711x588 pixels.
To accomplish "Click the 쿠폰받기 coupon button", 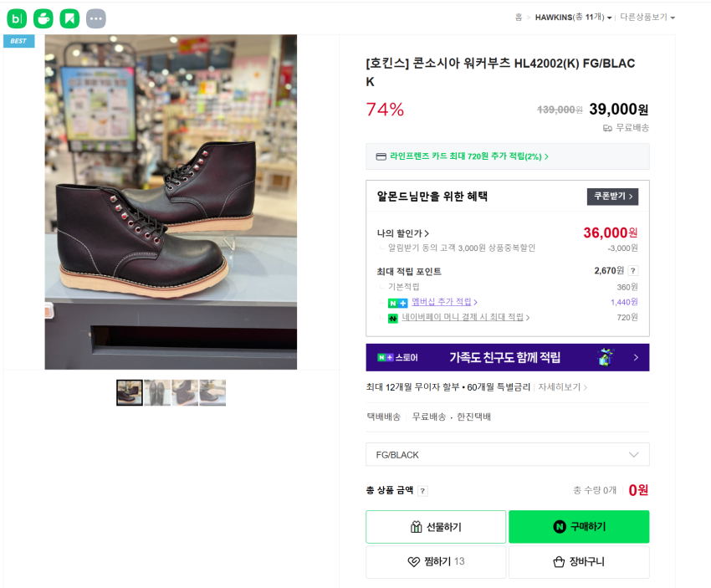I will (x=613, y=197).
